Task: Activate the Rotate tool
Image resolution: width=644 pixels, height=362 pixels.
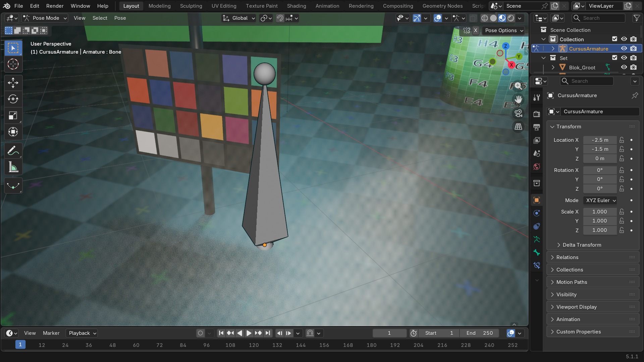Action: coord(13,99)
